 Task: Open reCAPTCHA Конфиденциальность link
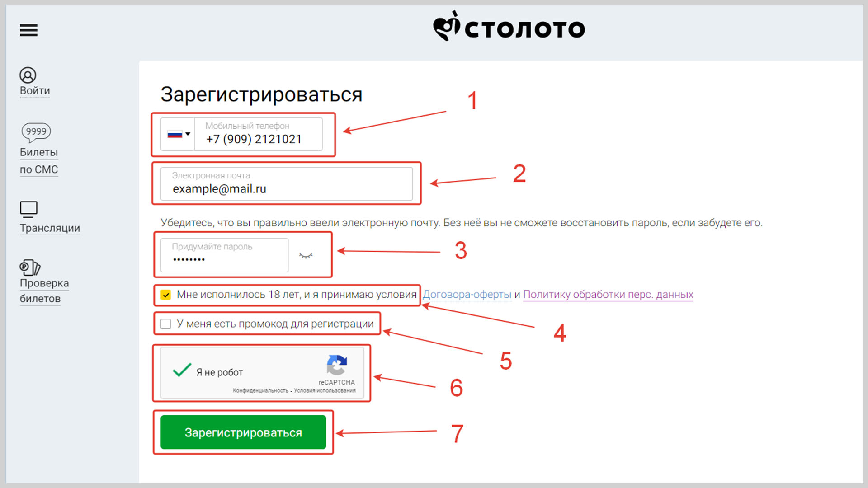pyautogui.click(x=260, y=390)
